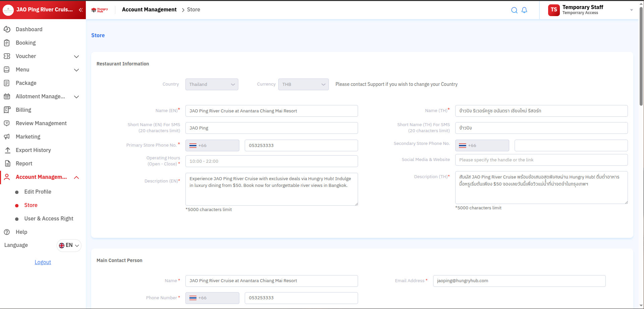This screenshot has height=309, width=644.
Task: Click Account Management breadcrumb link
Action: (x=149, y=10)
